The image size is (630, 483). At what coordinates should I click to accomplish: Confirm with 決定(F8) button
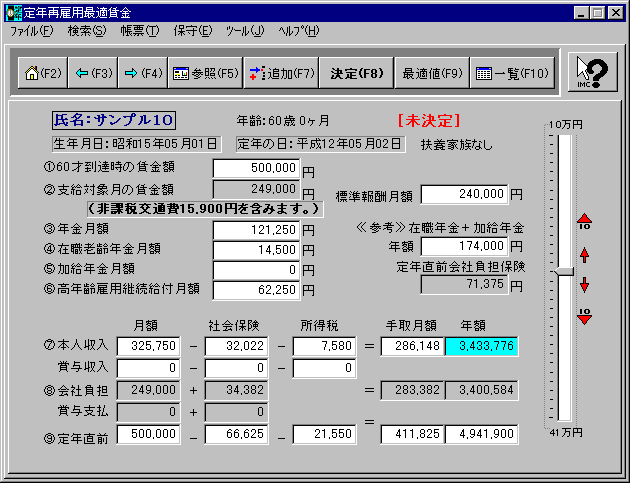pos(356,73)
